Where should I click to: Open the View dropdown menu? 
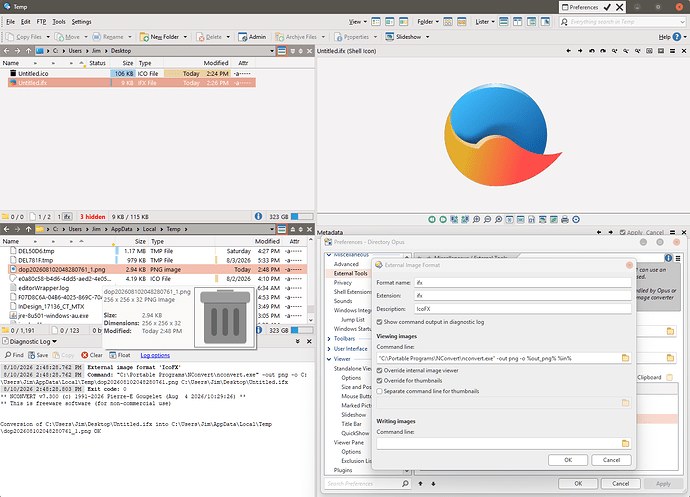358,22
